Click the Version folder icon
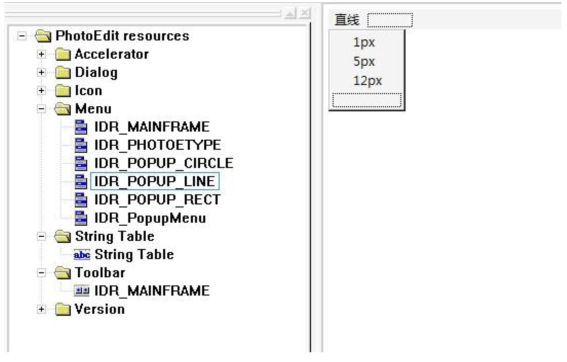 click(63, 309)
